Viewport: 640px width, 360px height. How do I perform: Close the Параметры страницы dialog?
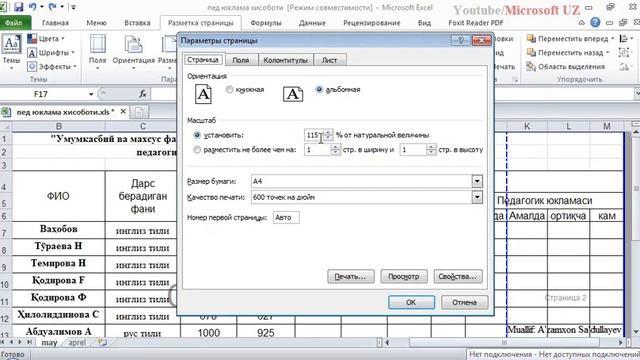(481, 40)
